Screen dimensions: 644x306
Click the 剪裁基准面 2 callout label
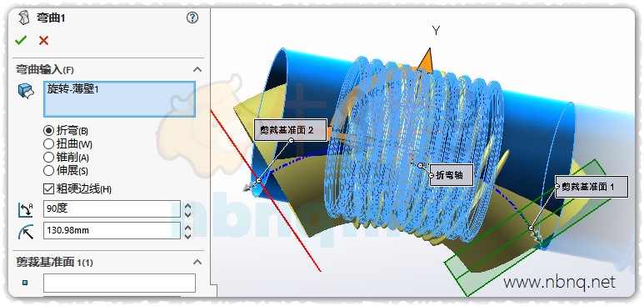pyautogui.click(x=290, y=130)
